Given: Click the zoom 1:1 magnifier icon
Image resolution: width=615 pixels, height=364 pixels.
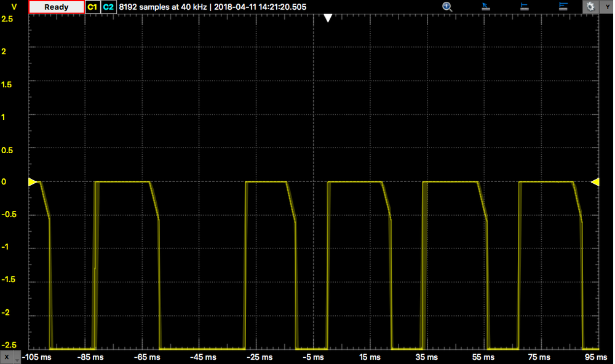Looking at the screenshot, I should pyautogui.click(x=447, y=7).
